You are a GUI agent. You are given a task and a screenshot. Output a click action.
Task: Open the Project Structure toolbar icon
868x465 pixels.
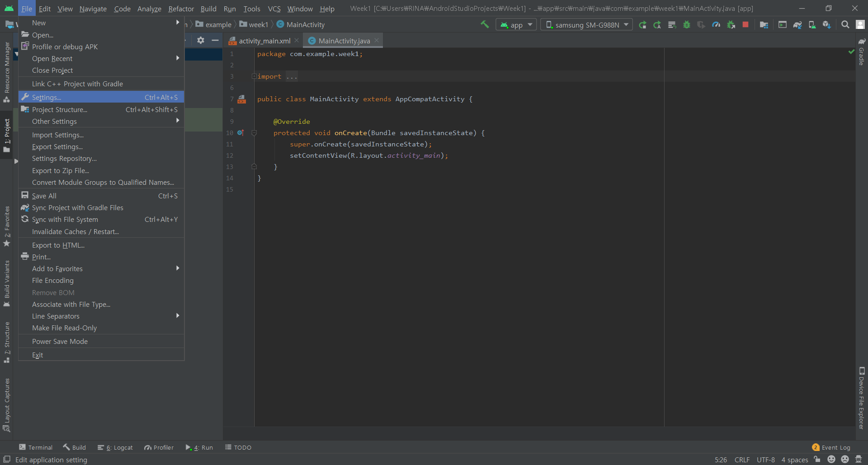pos(764,25)
